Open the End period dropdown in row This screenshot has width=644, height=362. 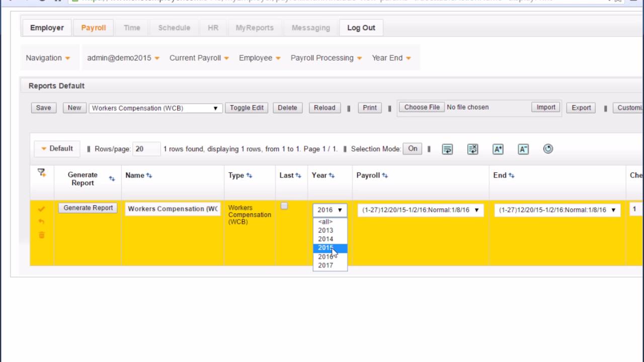click(557, 210)
